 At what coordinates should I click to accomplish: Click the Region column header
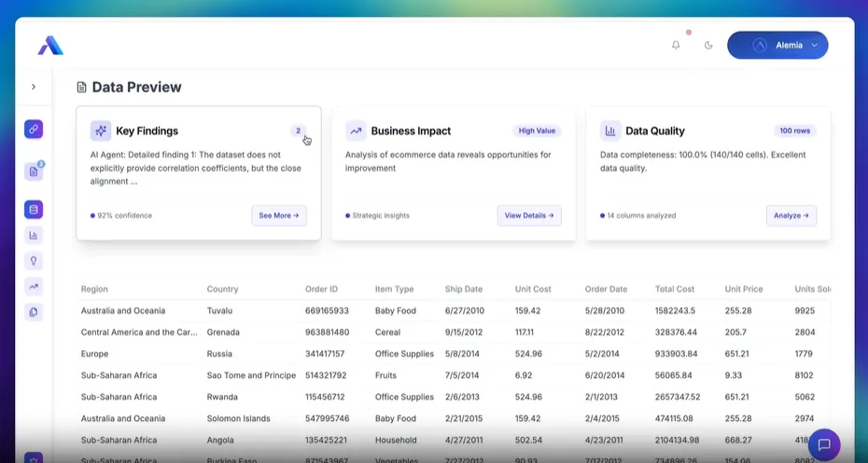click(94, 289)
